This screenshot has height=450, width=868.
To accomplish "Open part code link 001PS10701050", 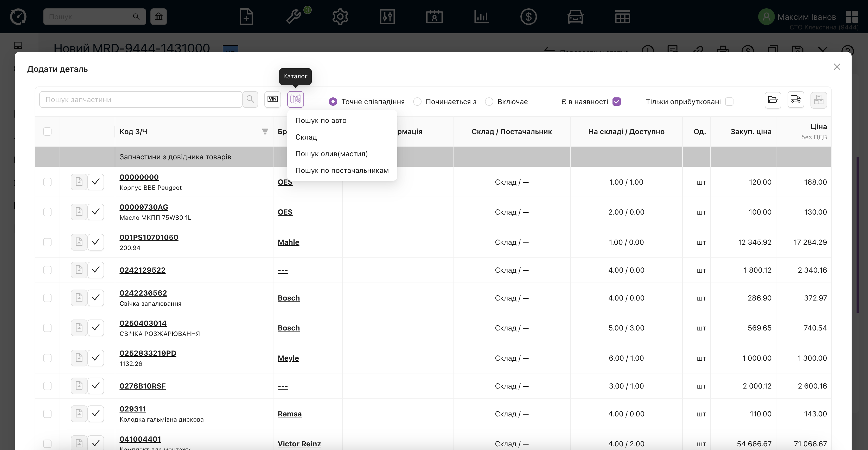I will click(149, 237).
